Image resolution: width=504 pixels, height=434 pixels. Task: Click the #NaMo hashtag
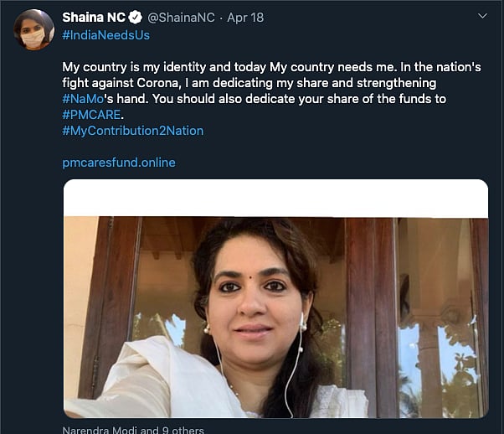(83, 99)
